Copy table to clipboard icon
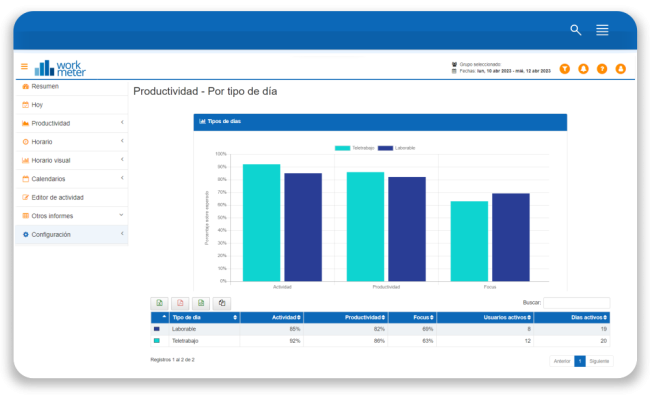The height and width of the screenshot is (395, 650). coord(222,303)
